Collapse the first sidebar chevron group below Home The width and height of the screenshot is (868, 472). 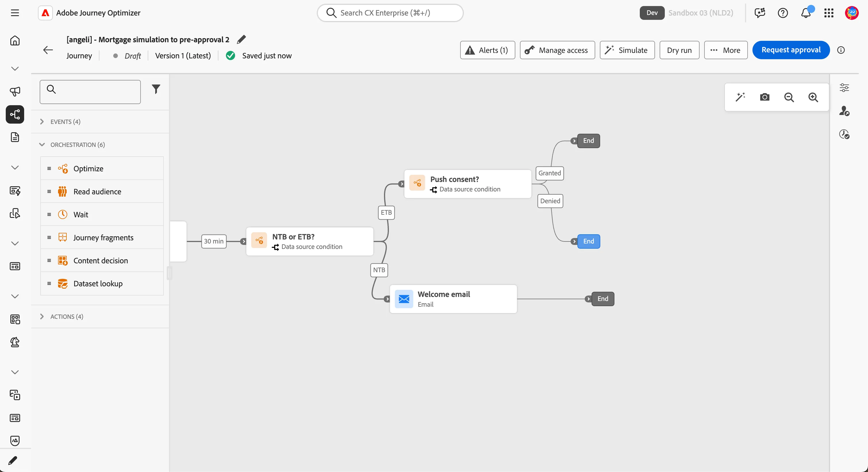pos(15,68)
